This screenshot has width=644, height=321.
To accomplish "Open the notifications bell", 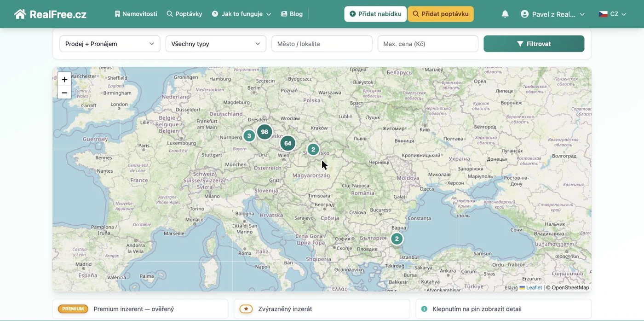I will point(505,14).
